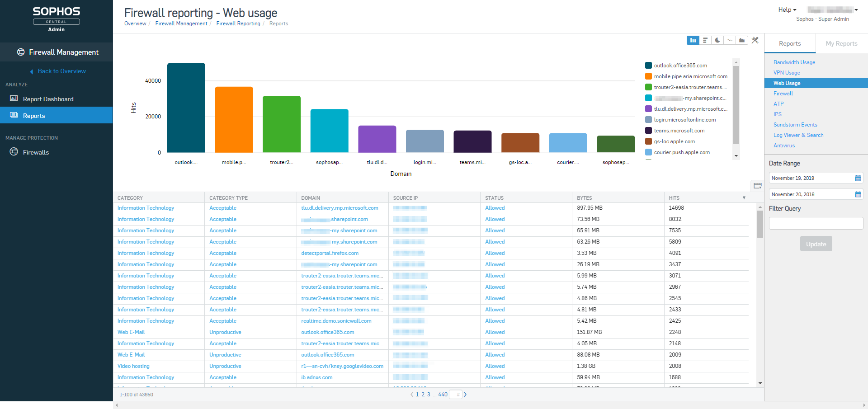The height and width of the screenshot is (409, 868).
Task: Click detectportal.firefox.com domain link
Action: 330,253
